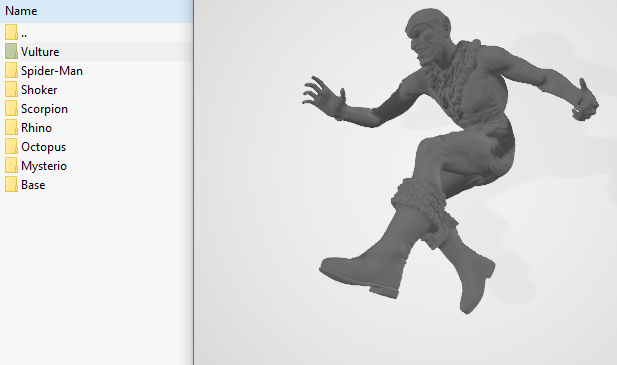Click the Name column header
The height and width of the screenshot is (365, 617).
(x=96, y=11)
